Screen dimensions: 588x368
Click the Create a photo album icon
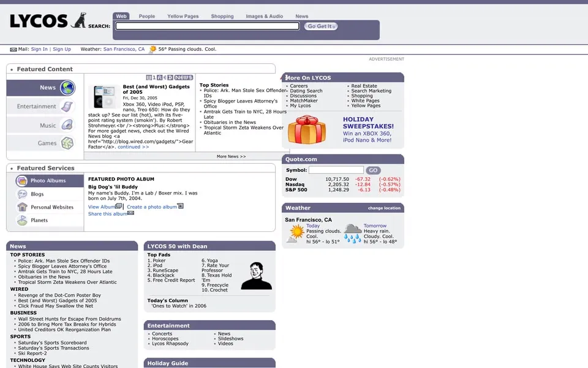pyautogui.click(x=180, y=206)
